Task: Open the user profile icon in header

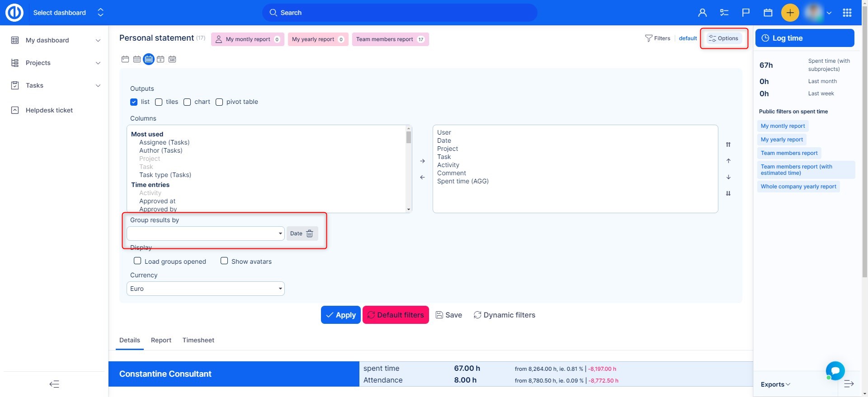Action: point(702,13)
